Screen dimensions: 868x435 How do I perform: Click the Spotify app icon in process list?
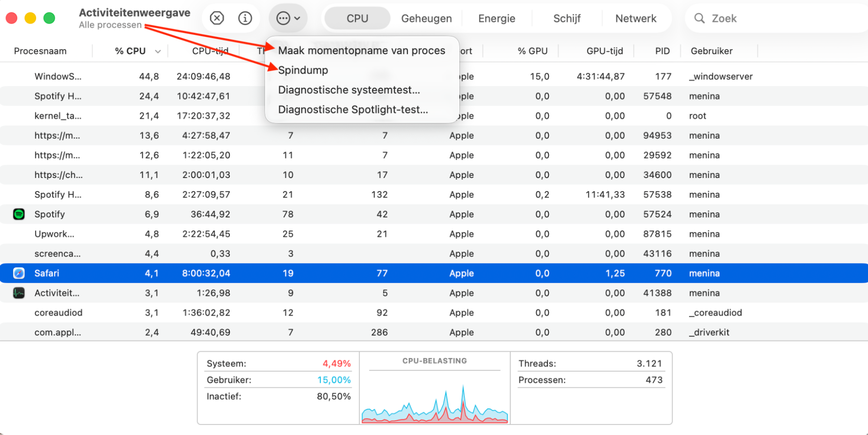coord(18,214)
